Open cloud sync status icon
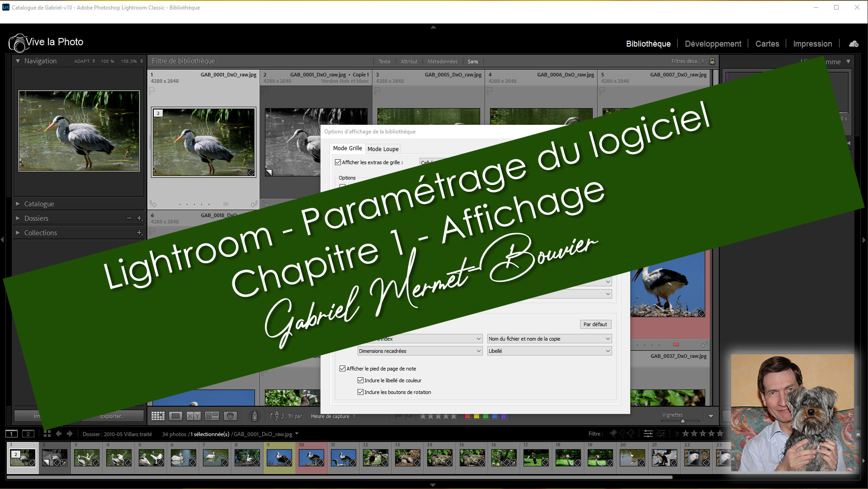 point(854,44)
